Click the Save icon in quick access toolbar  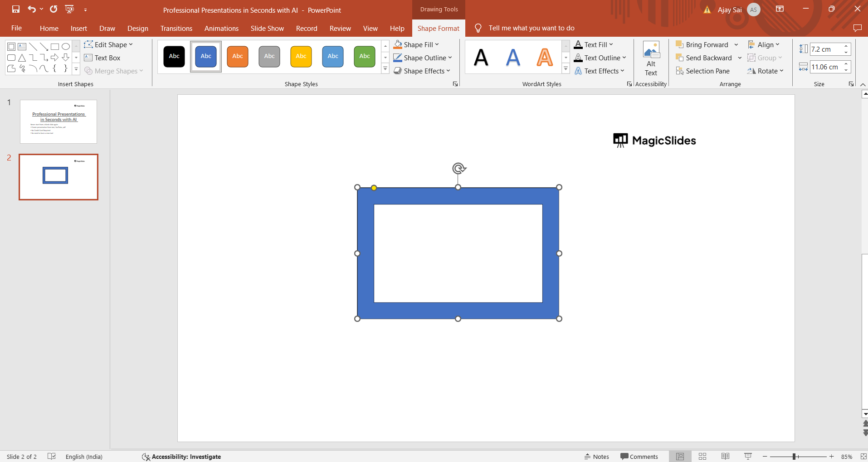pyautogui.click(x=16, y=9)
